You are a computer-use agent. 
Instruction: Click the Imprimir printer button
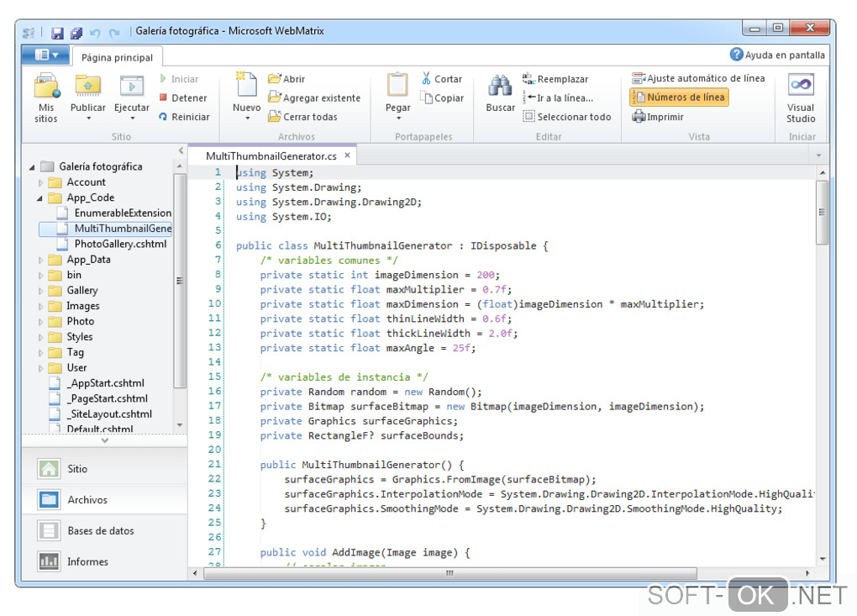pos(658,117)
